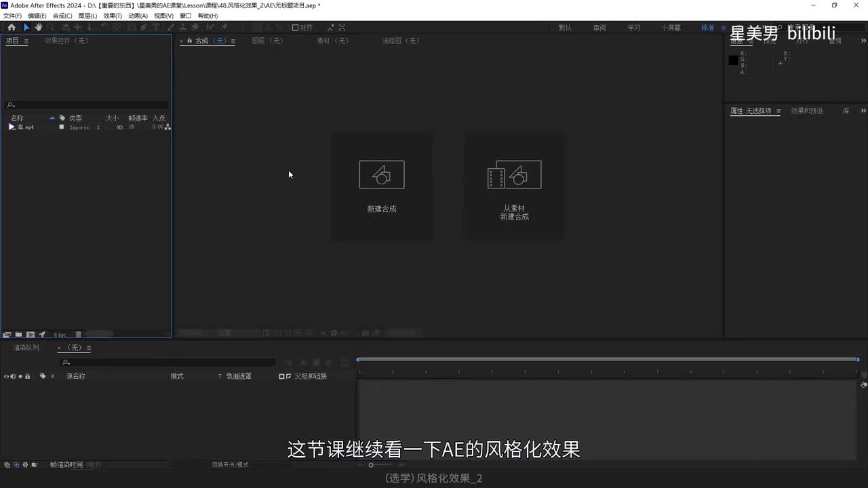Switch to the 小屏幕 workspace
The height and width of the screenshot is (488, 868).
click(x=671, y=28)
